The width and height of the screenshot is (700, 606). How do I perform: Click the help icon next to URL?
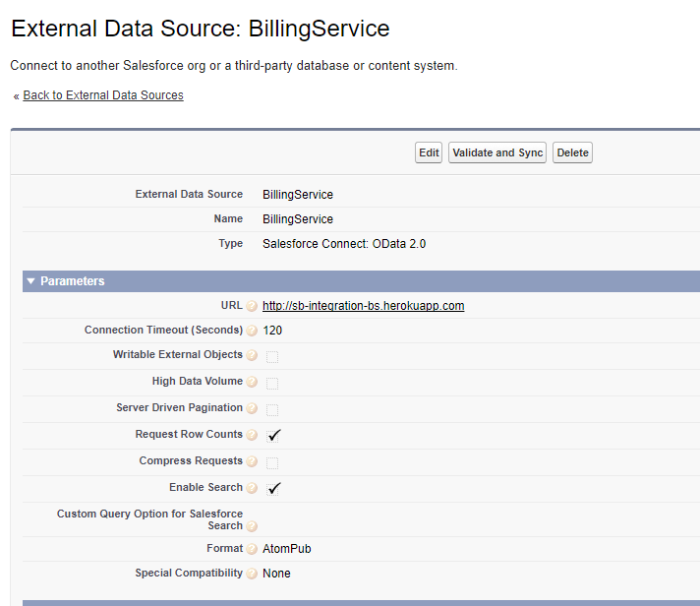click(x=252, y=306)
